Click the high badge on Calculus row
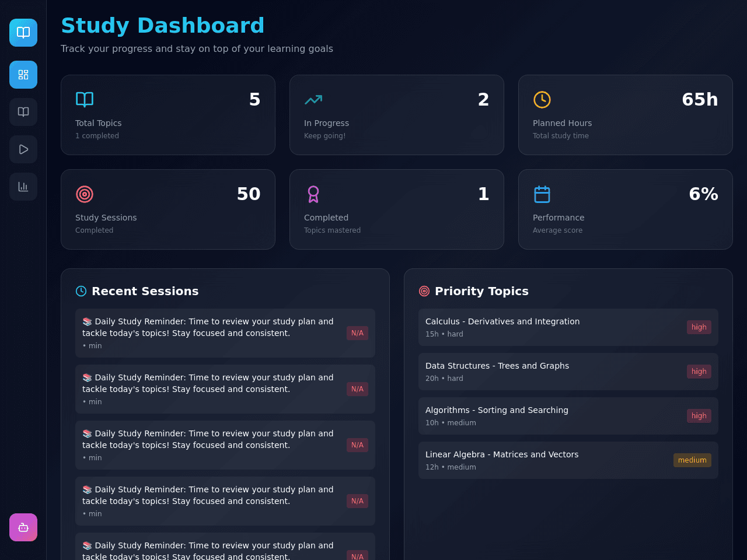Screen dimensions: 747x560 [x=699, y=327]
